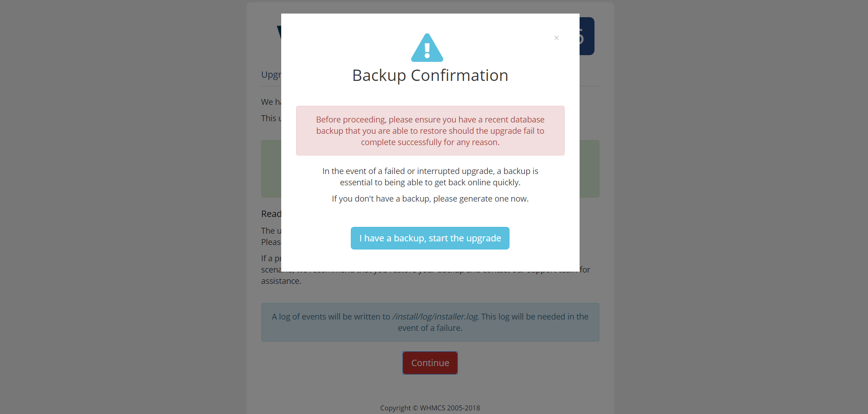
Task: Click the green panel right of the dialog
Action: (x=589, y=169)
